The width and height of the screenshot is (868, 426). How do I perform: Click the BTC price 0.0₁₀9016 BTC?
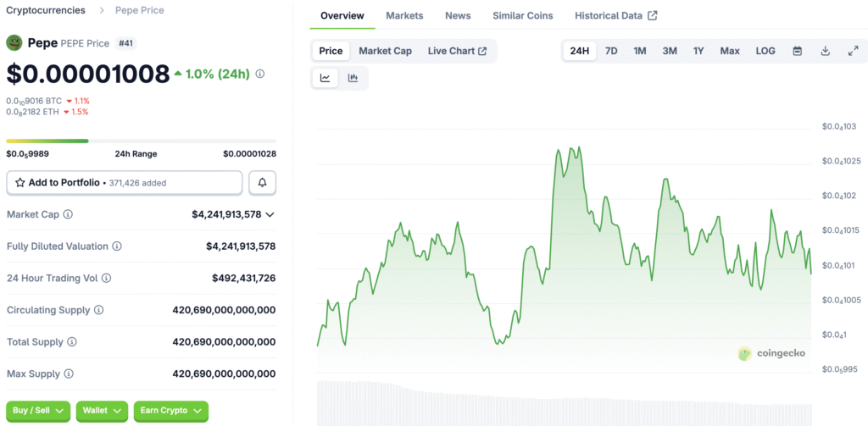click(x=34, y=101)
